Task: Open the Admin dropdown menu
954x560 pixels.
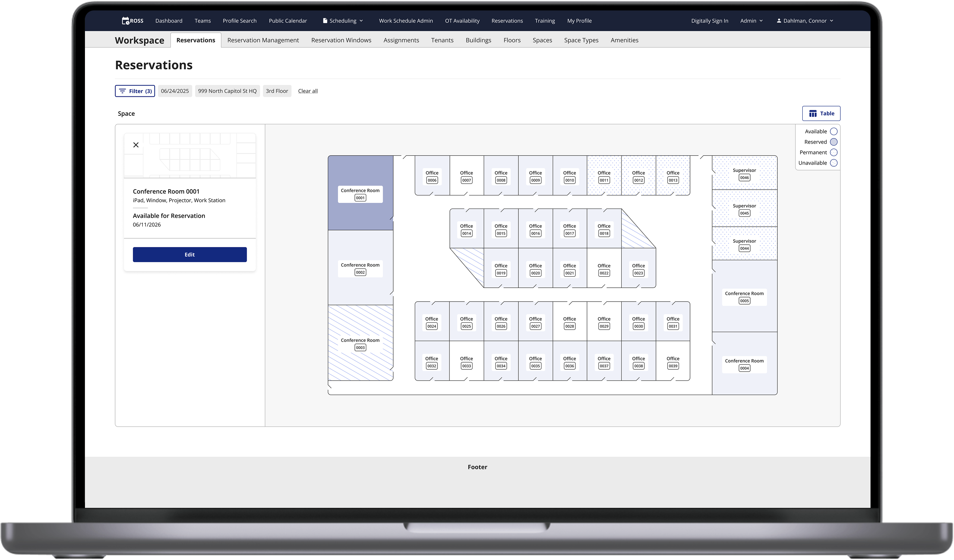Action: point(752,21)
